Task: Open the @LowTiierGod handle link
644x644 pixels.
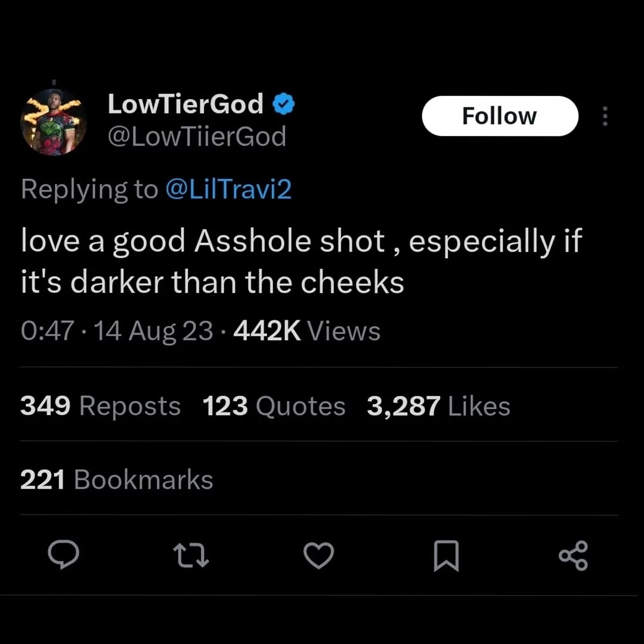Action: pos(197,137)
